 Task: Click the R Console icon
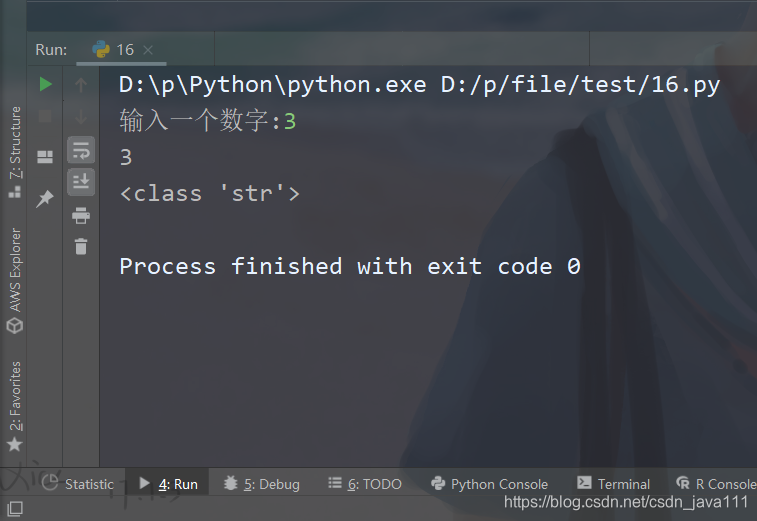[x=683, y=482]
